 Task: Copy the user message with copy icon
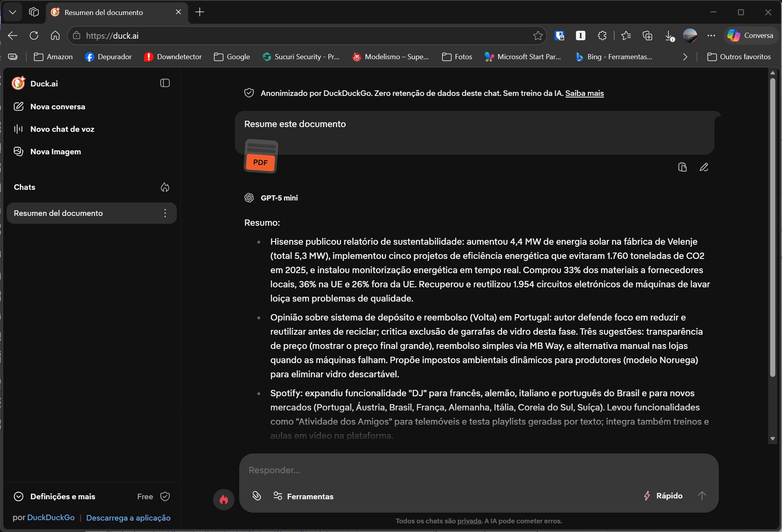pos(682,167)
